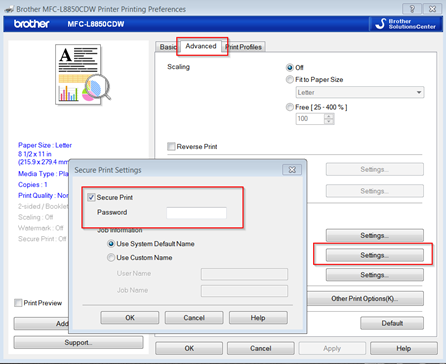The height and width of the screenshot is (364, 446).
Task: Click the scaling percentage field showing 100
Action: [310, 119]
